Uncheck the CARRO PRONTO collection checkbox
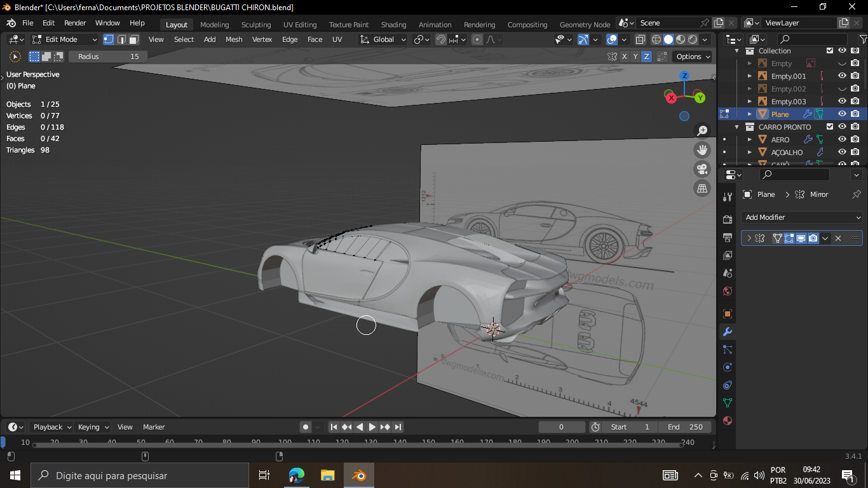Image resolution: width=868 pixels, height=488 pixels. pyautogui.click(x=829, y=127)
